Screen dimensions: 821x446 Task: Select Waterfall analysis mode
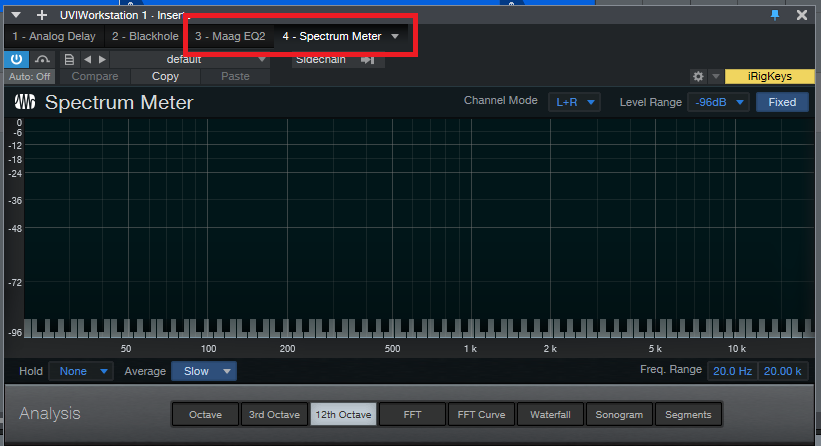550,415
